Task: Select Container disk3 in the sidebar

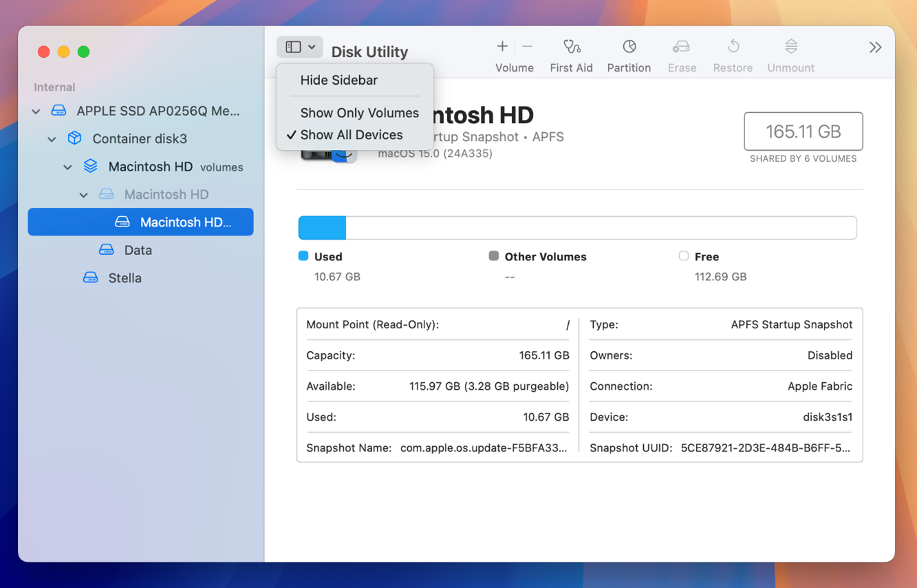Action: [x=140, y=139]
